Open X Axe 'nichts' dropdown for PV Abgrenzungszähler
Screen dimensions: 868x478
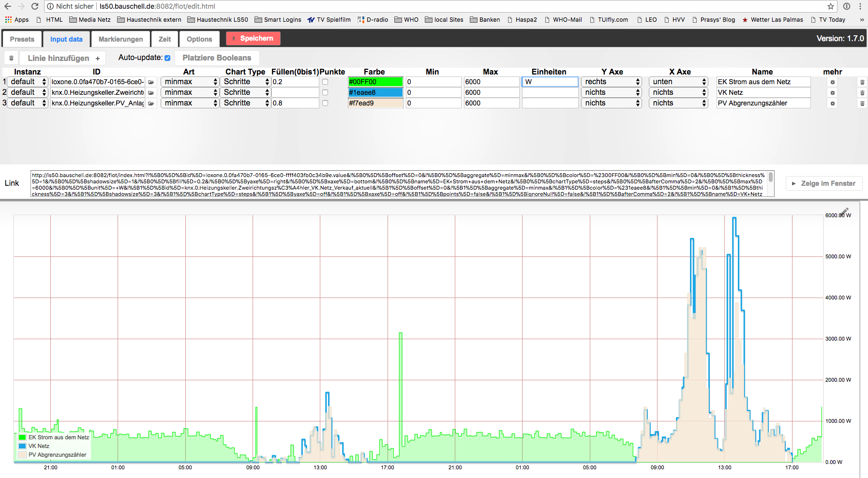pos(678,103)
